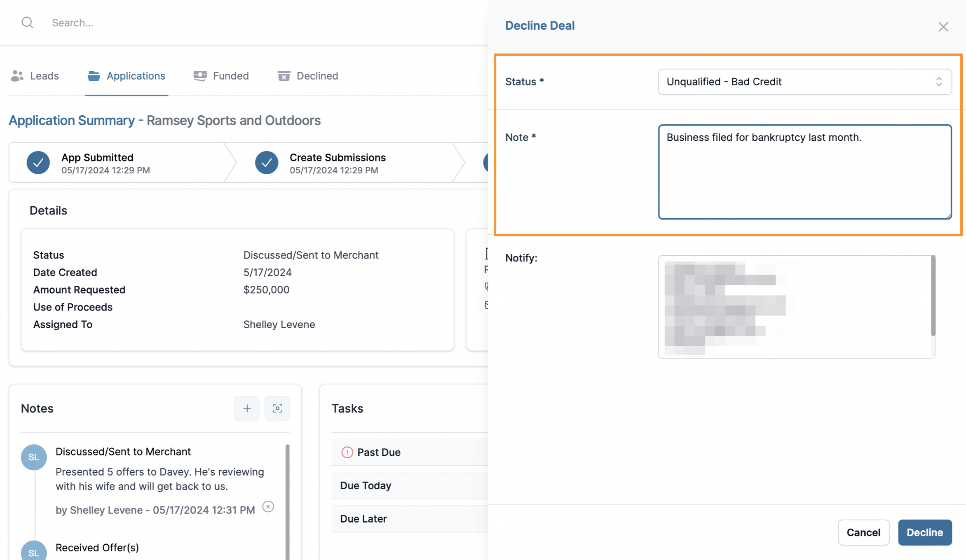This screenshot has height=560, width=966.
Task: Click the Past Due alert icon
Action: 347,452
